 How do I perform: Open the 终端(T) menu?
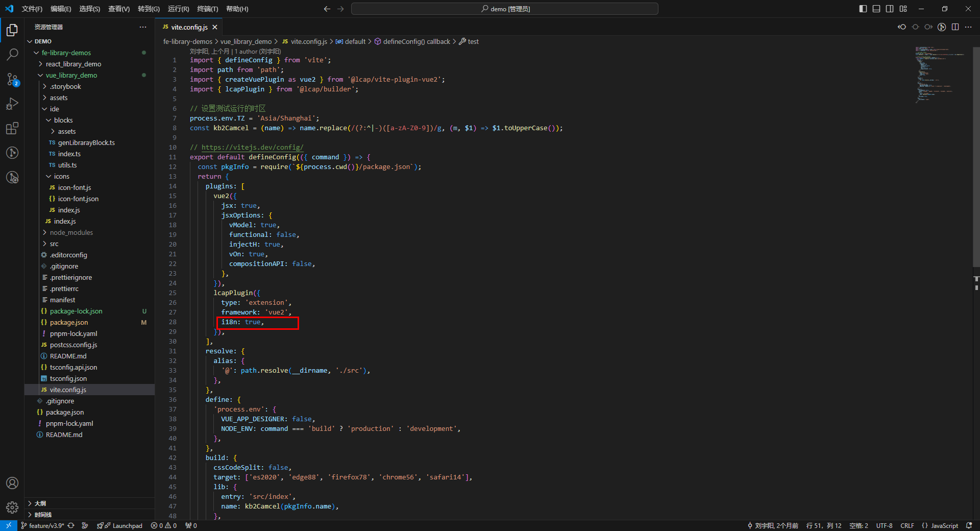(x=207, y=9)
